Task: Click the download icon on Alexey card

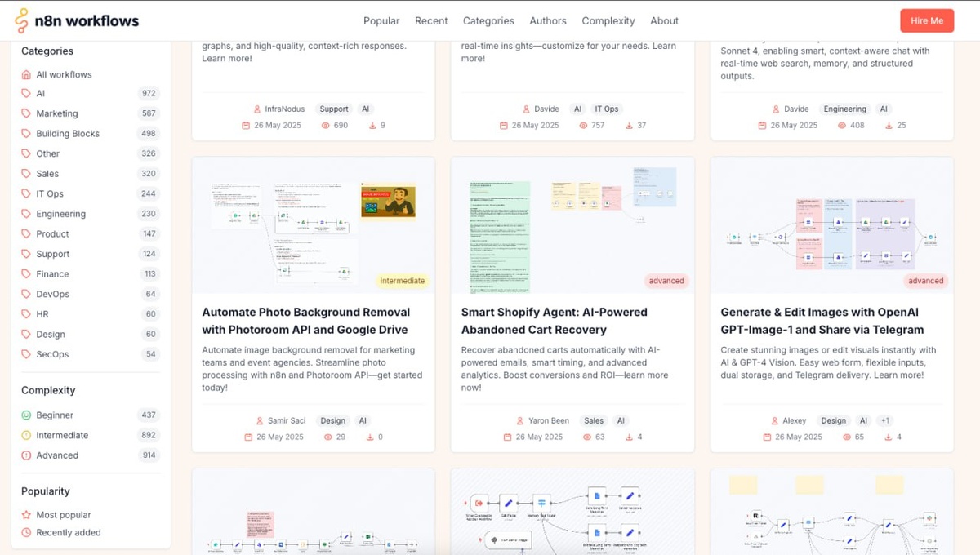Action: (x=888, y=437)
